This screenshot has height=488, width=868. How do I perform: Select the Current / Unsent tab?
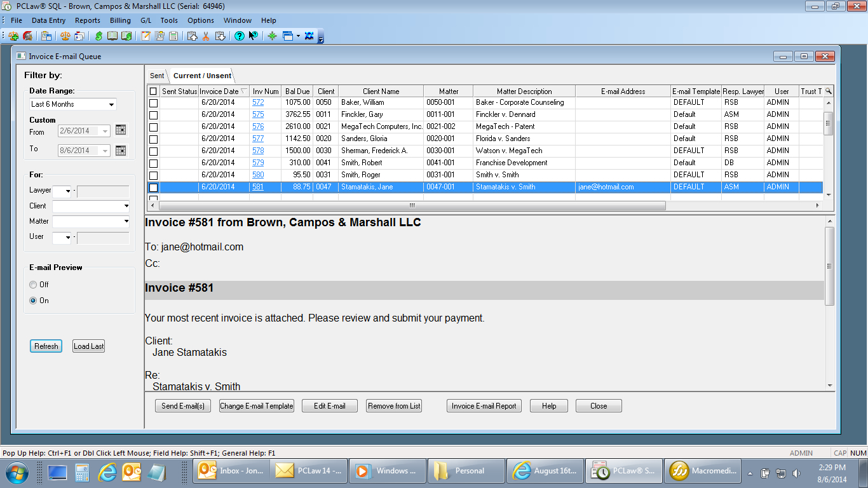pyautogui.click(x=202, y=76)
